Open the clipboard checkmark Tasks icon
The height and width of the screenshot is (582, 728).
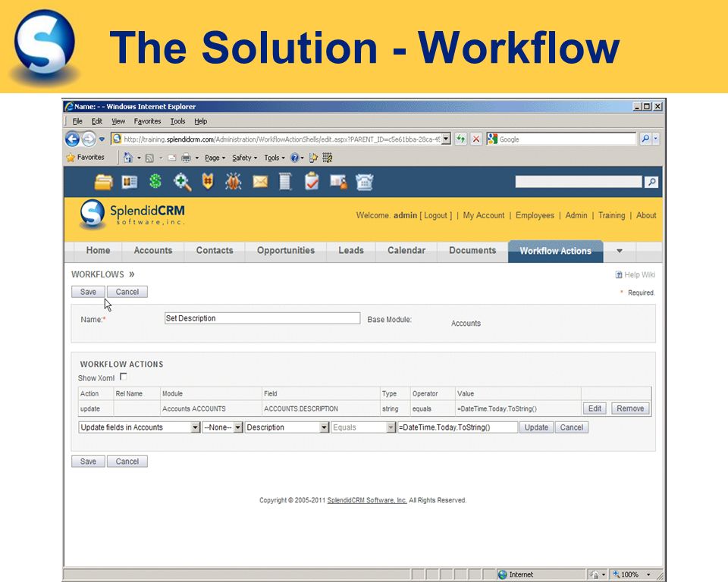tap(312, 181)
